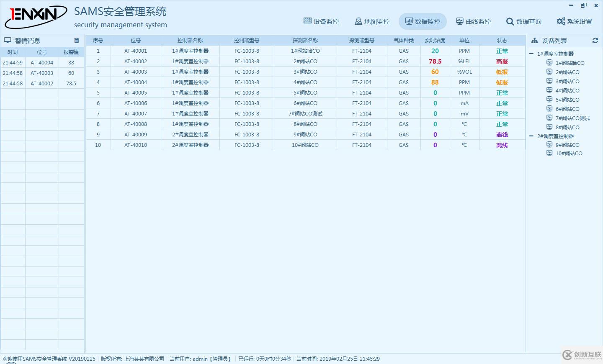This screenshot has height=364, width=603.
Task: Click the 报警值 column header
Action: pos(71,52)
